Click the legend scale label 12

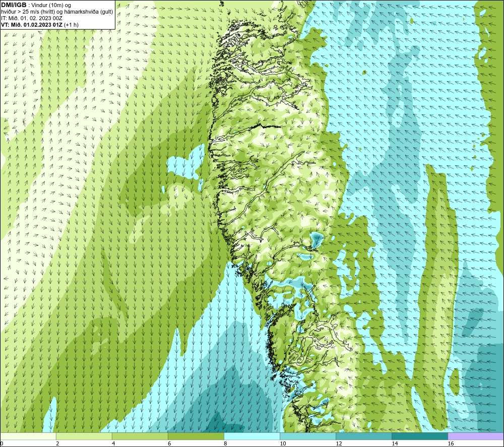tap(339, 443)
